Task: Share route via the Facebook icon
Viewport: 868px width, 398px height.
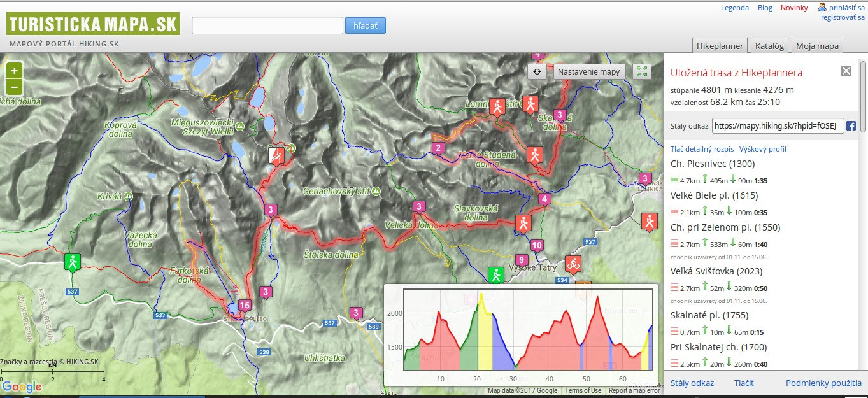Action: click(851, 126)
